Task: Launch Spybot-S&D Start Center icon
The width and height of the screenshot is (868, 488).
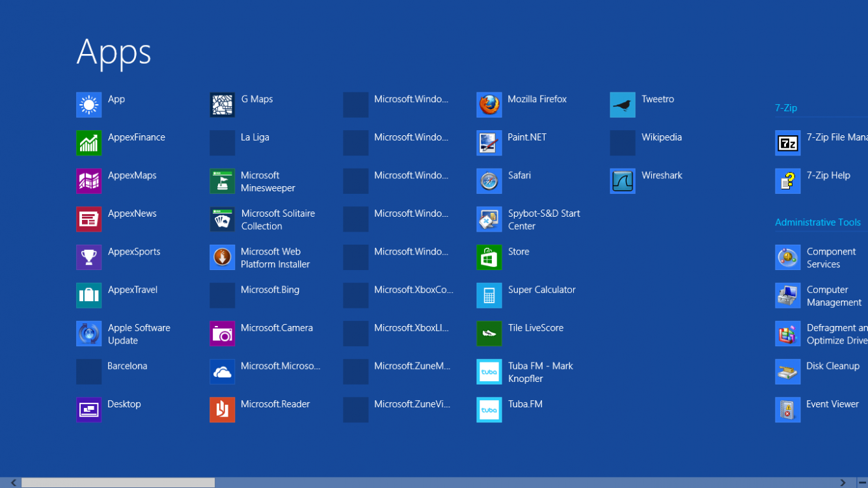Action: click(489, 219)
